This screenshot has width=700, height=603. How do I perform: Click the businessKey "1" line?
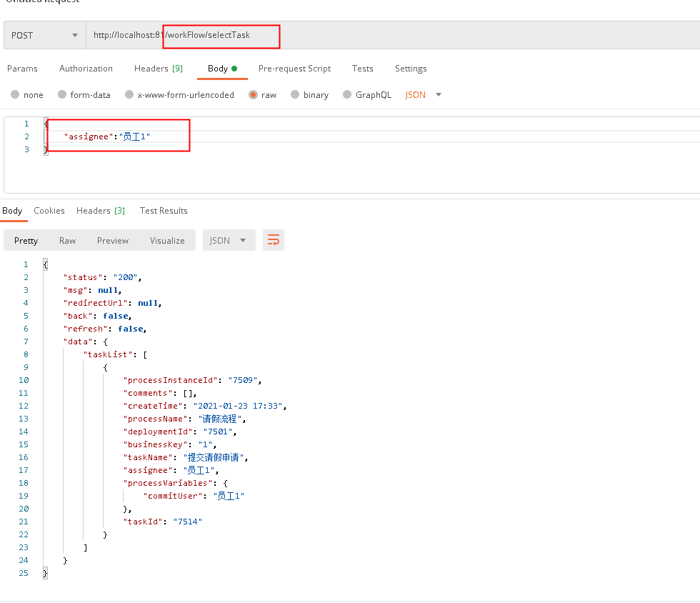point(170,444)
